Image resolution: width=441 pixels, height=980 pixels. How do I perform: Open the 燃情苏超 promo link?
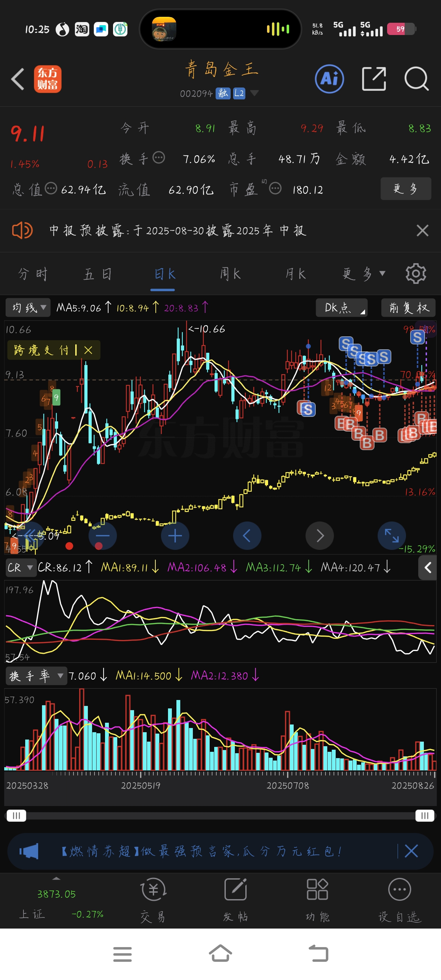pos(202,851)
